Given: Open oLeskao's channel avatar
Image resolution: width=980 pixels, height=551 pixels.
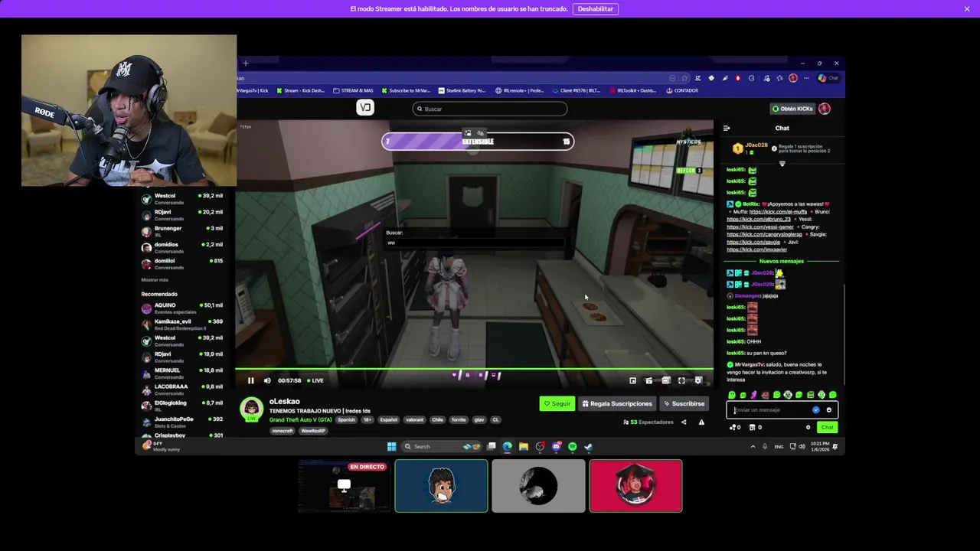Looking at the screenshot, I should pos(251,409).
